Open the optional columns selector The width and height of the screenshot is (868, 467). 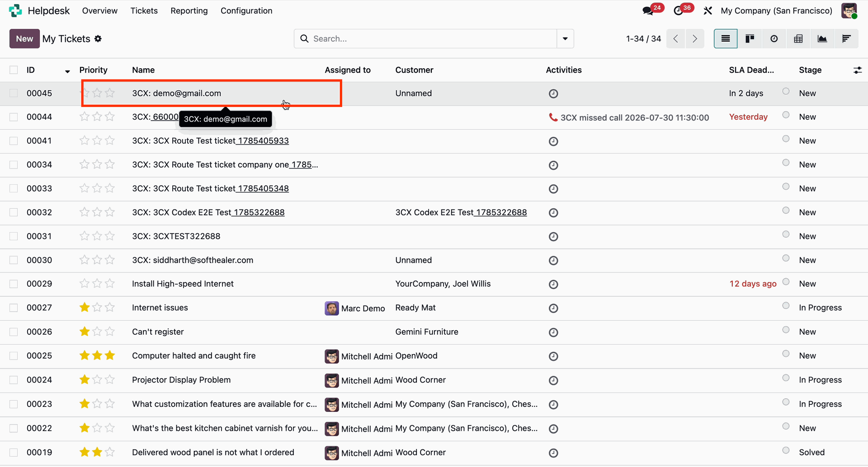857,70
